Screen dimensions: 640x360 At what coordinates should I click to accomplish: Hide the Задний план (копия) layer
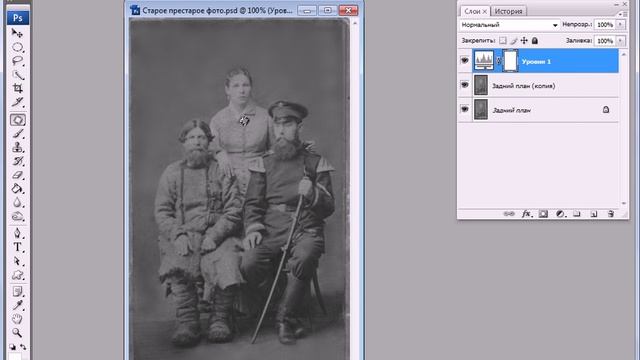[464, 85]
